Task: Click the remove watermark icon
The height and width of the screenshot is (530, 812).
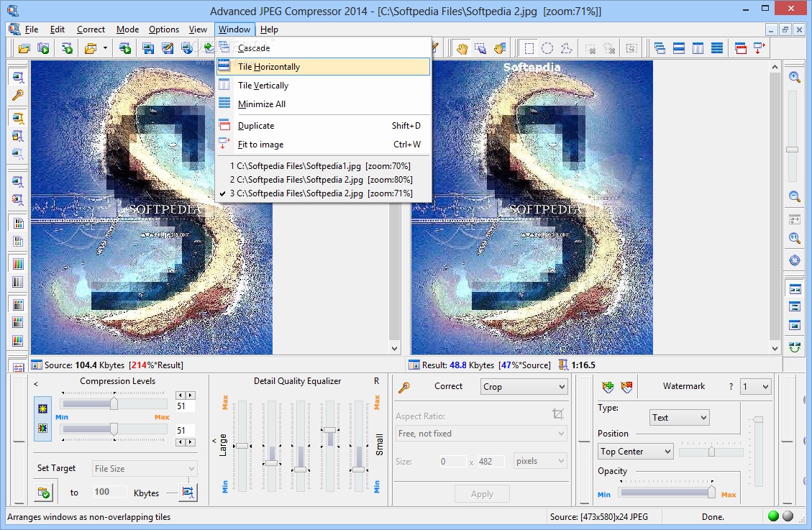Action: click(626, 387)
